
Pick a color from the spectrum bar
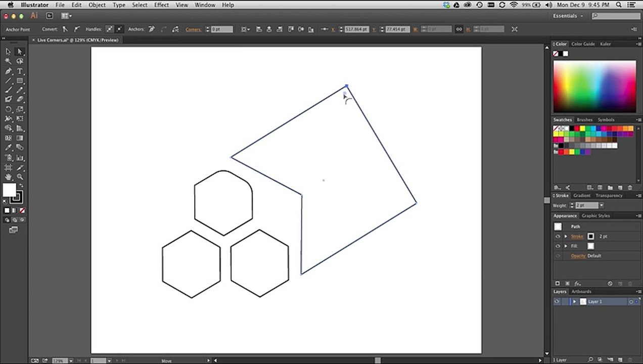[594, 86]
